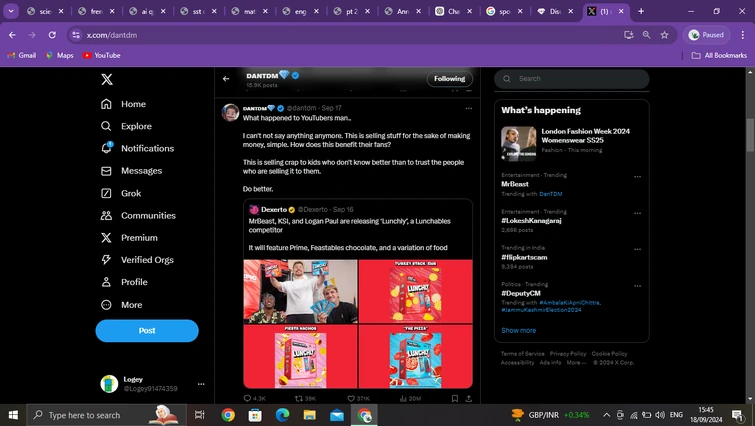Viewport: 755px width, 426px height.
Task: Open more options for #flipkartscam trend
Action: [x=638, y=249]
